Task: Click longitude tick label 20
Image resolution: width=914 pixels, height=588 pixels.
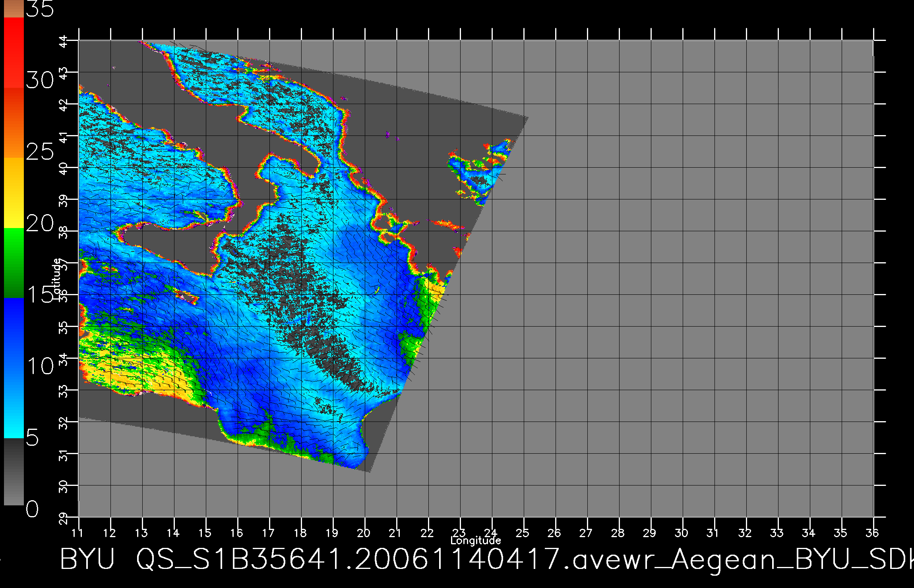Action: [364, 533]
